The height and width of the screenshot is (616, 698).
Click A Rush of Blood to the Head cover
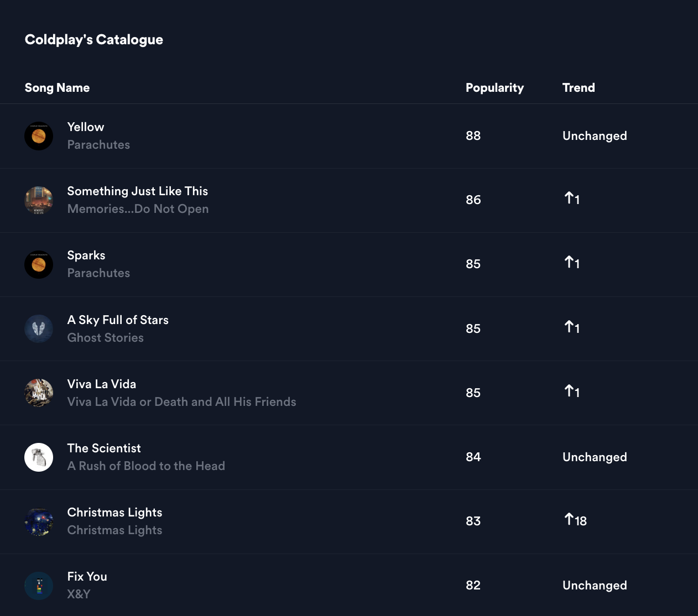pos(39,457)
